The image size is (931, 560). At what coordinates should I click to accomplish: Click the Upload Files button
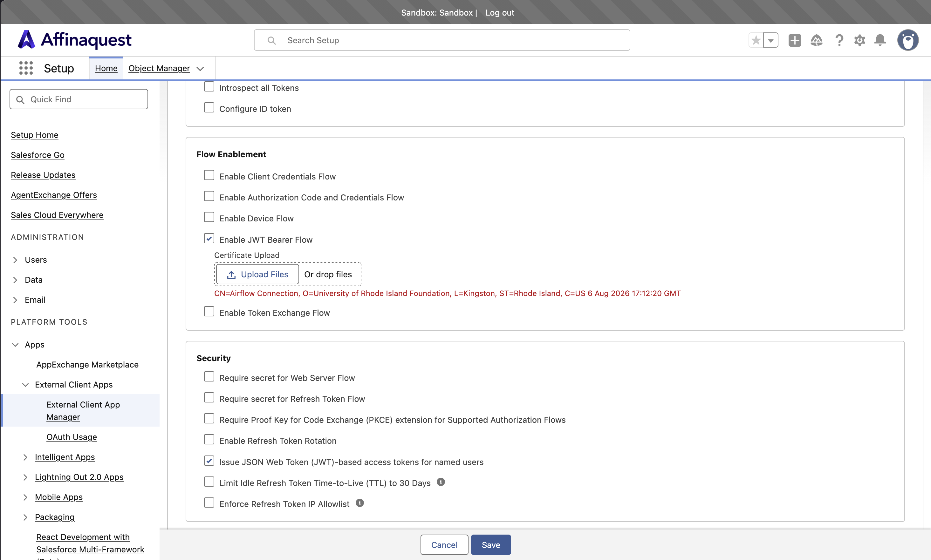[x=257, y=274]
